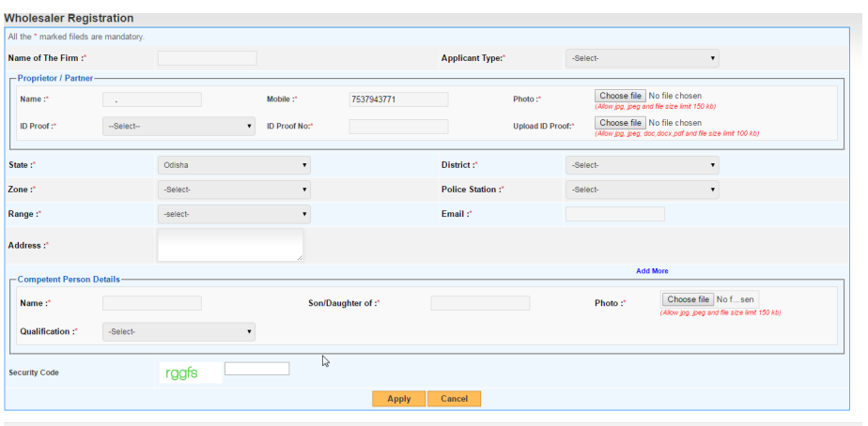Click the Proprietor Name input field
Screen dimensions: 868x426
[151, 99]
